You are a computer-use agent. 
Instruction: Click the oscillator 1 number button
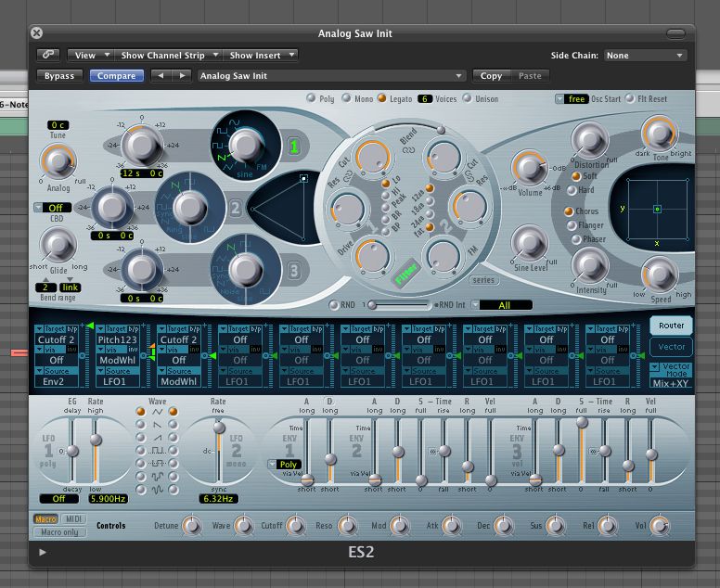coord(294,147)
